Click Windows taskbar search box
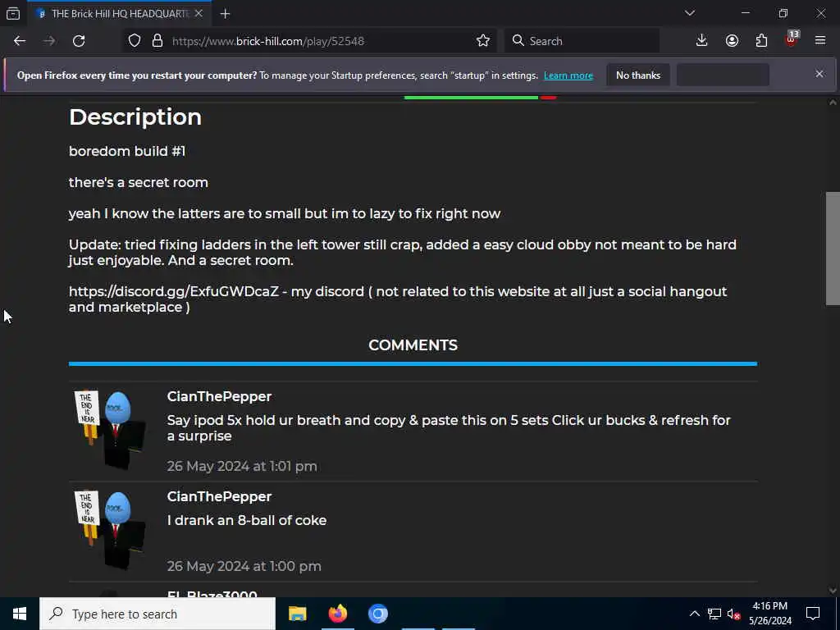Image resolution: width=840 pixels, height=630 pixels. tap(157, 614)
